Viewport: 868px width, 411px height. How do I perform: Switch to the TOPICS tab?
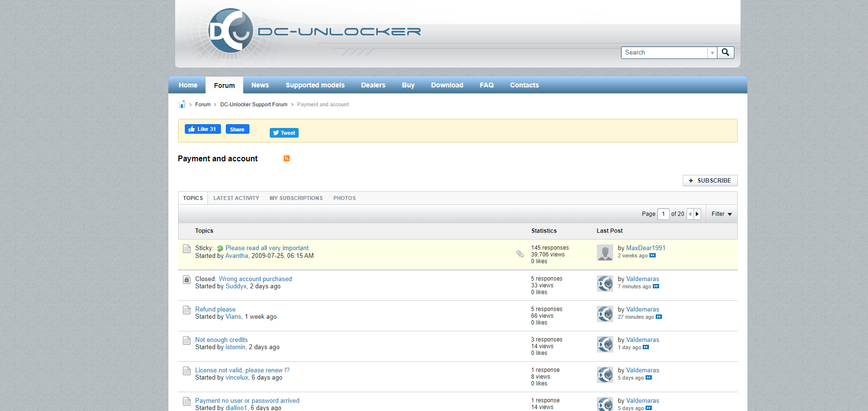pyautogui.click(x=193, y=198)
